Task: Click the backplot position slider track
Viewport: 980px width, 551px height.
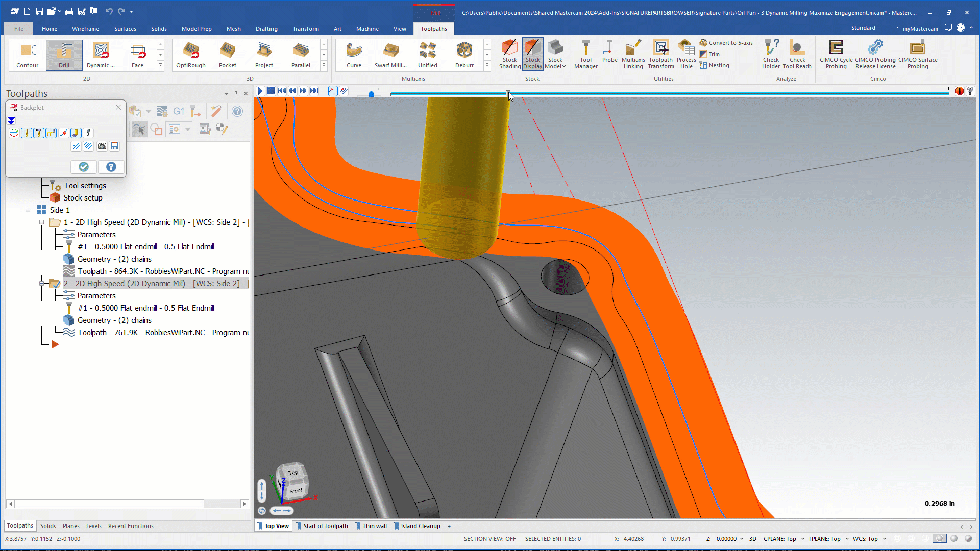Action: [715, 93]
